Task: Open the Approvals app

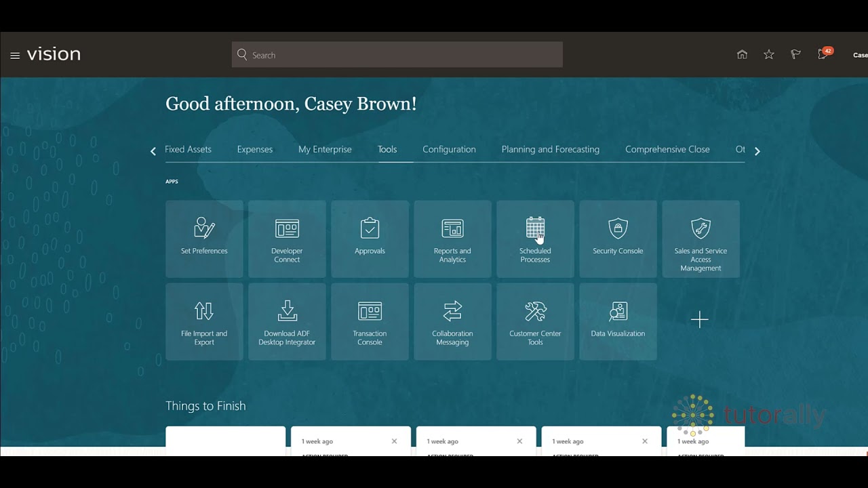Action: [x=370, y=239]
